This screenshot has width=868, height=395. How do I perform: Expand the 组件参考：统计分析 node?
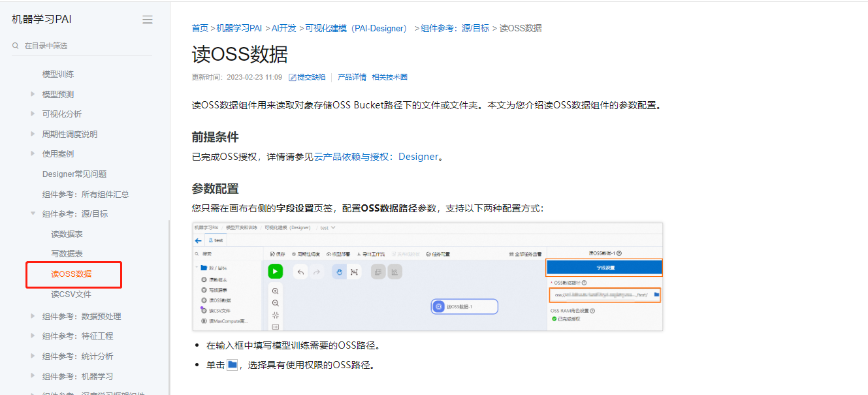click(x=33, y=356)
